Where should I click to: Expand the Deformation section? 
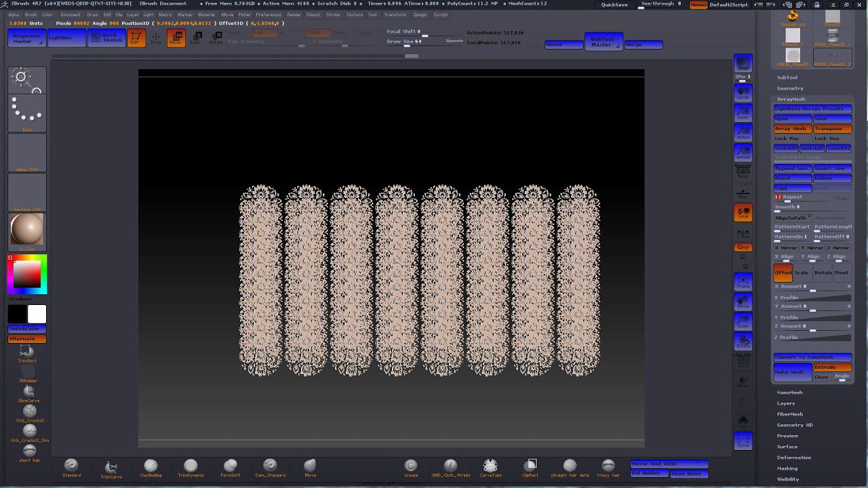coord(793,457)
